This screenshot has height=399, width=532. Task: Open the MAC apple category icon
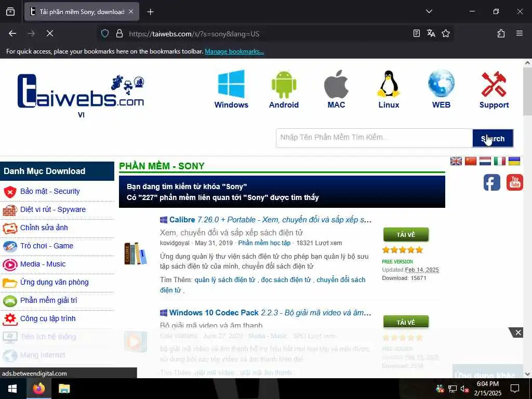point(336,89)
